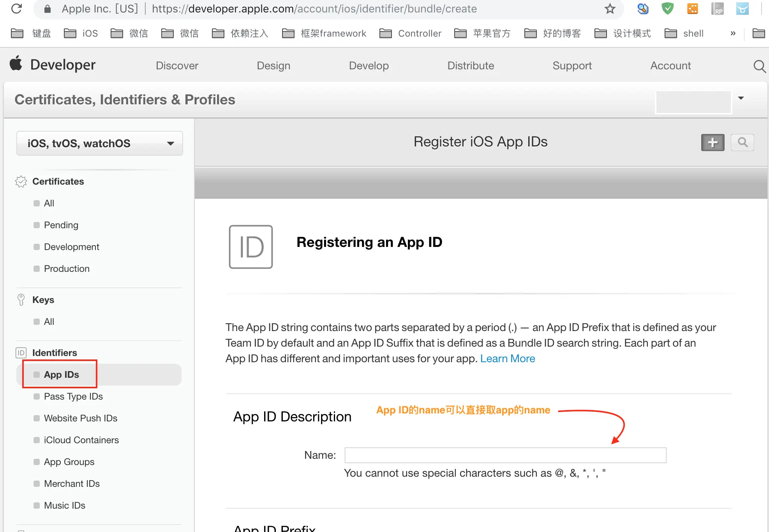This screenshot has height=532, width=769.
Task: Select App IDs in the sidebar
Action: [61, 374]
